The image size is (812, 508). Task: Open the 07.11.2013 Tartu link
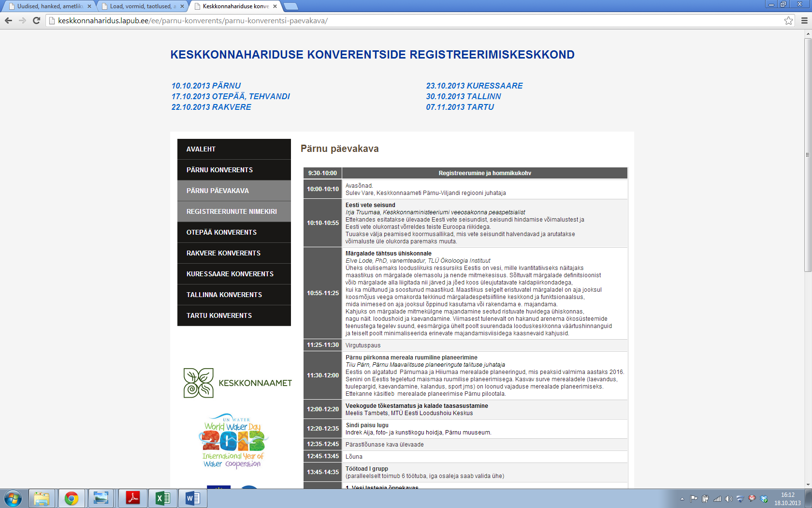[460, 107]
